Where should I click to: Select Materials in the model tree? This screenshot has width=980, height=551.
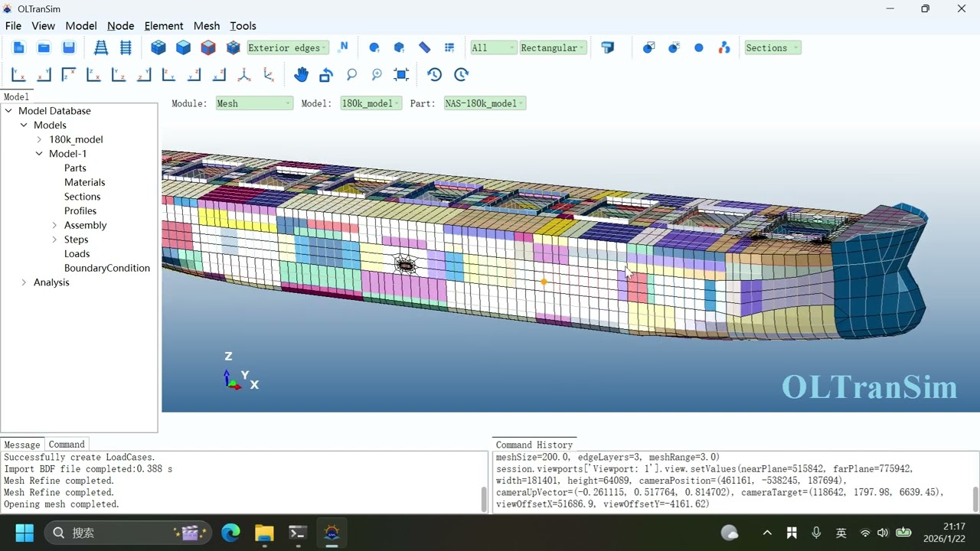click(85, 182)
